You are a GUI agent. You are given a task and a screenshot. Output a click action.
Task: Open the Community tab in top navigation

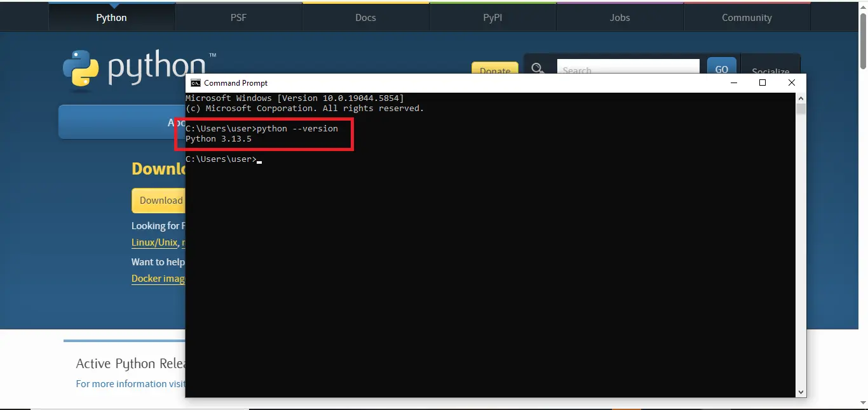(747, 18)
